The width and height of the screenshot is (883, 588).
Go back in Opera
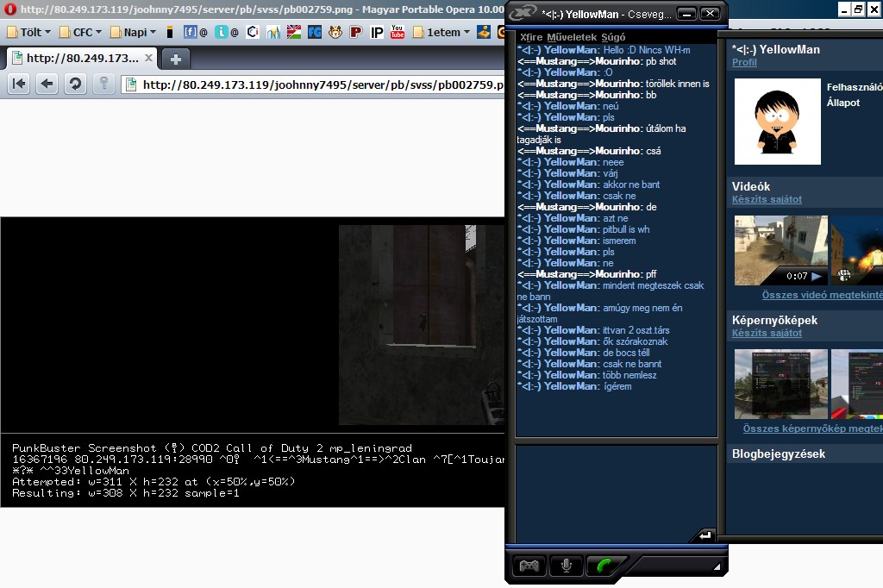click(47, 84)
